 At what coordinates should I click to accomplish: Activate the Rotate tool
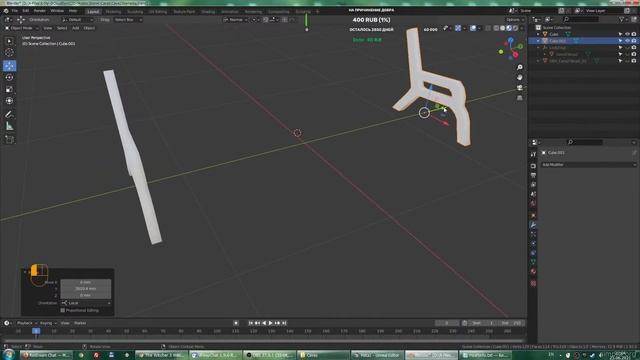pyautogui.click(x=9, y=77)
